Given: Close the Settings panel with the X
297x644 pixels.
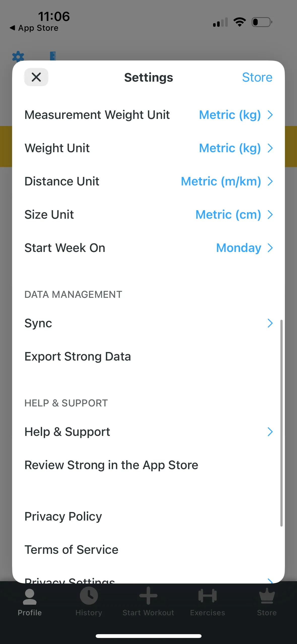Looking at the screenshot, I should 36,77.
